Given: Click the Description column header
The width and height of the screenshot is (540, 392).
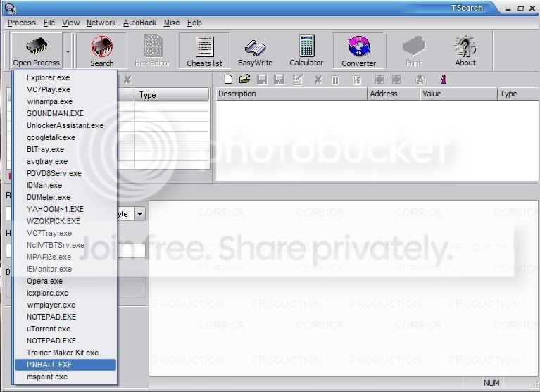Looking at the screenshot, I should [x=291, y=94].
